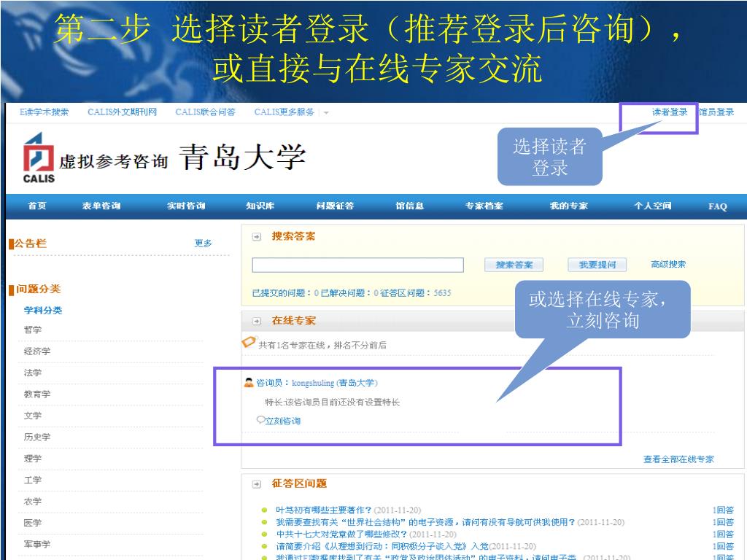Open the 知识库 navigation tab
This screenshot has width=747, height=560.
(x=260, y=206)
